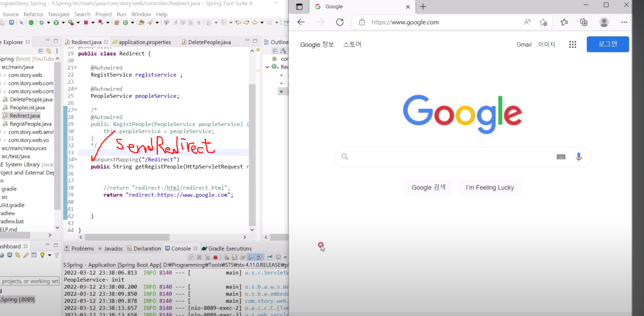
Task: Open a new tab with Edge plus button
Action: pyautogui.click(x=423, y=7)
